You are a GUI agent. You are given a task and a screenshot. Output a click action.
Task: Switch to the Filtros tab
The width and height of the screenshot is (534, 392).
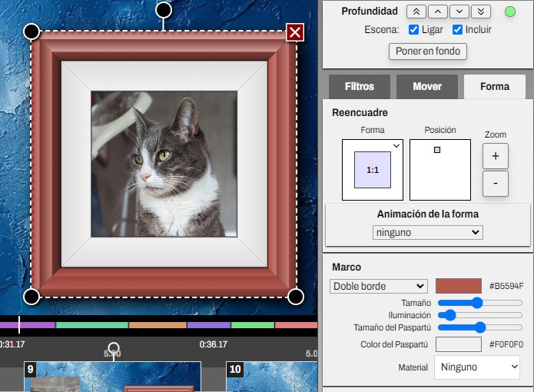point(360,87)
